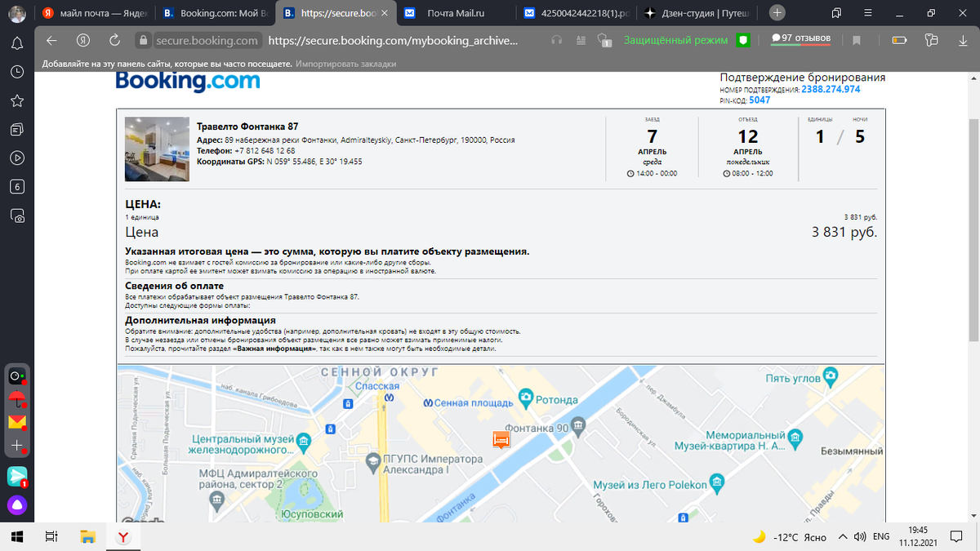The height and width of the screenshot is (551, 980).
Task: Click the Травелто Фонтанка 87 hotel name
Action: click(x=247, y=127)
